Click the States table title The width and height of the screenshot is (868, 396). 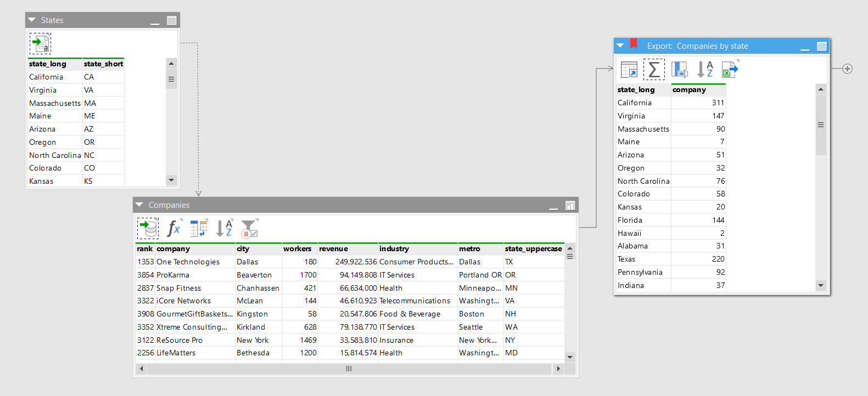tap(52, 20)
